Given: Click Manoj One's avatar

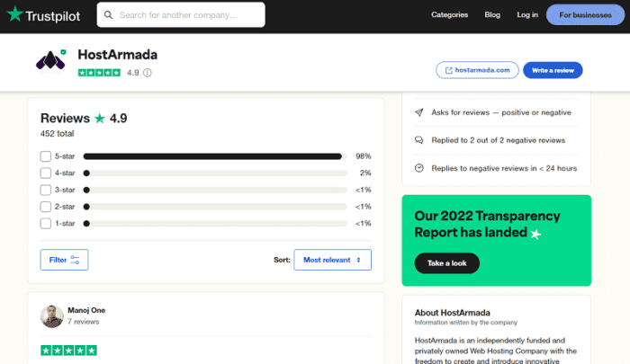Looking at the screenshot, I should tap(52, 316).
